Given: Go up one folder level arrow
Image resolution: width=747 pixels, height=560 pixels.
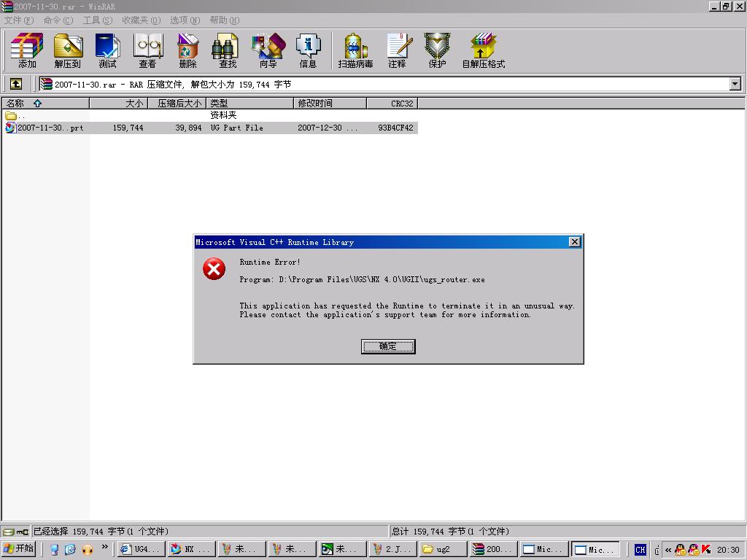Looking at the screenshot, I should [x=16, y=85].
